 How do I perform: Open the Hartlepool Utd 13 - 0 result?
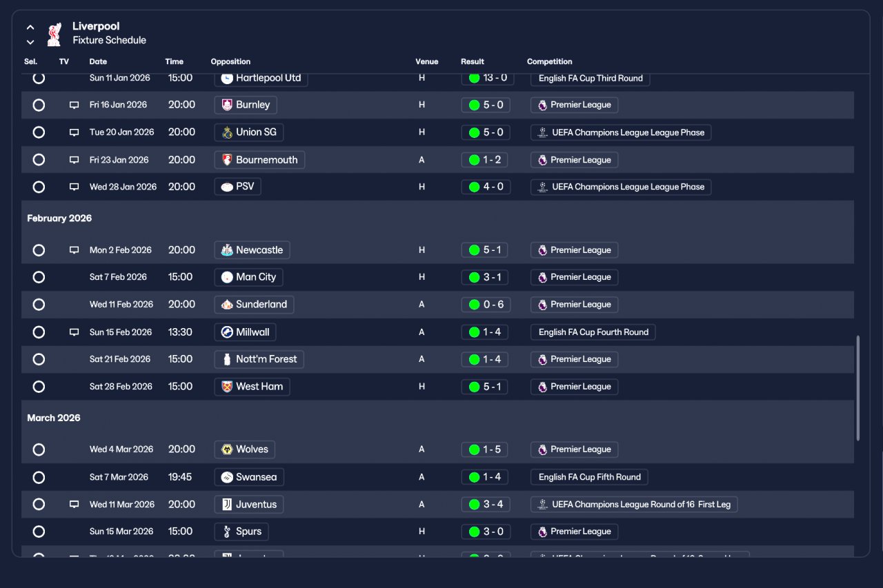[x=488, y=78]
